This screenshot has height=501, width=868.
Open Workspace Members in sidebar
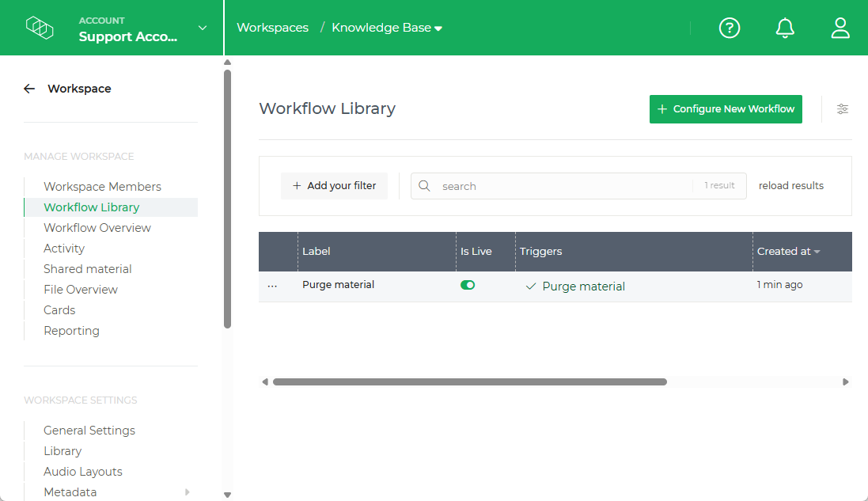point(102,187)
